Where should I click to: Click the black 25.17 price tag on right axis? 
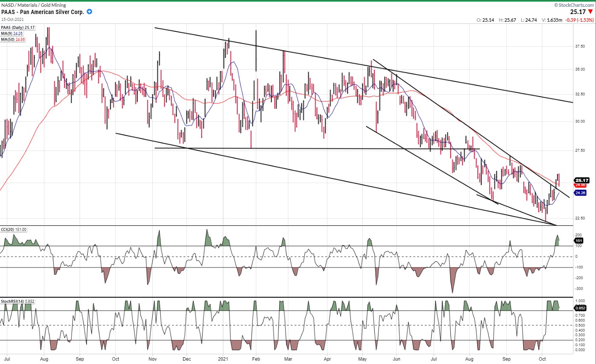pyautogui.click(x=581, y=180)
